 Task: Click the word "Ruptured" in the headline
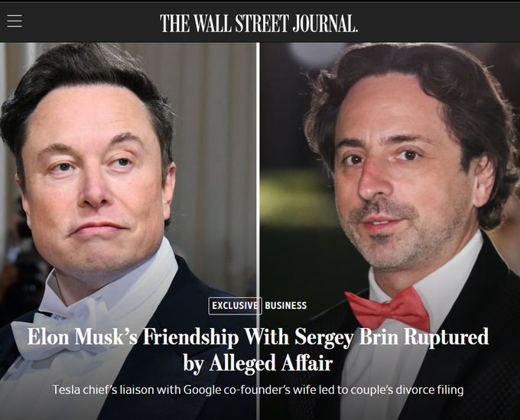tap(447, 337)
